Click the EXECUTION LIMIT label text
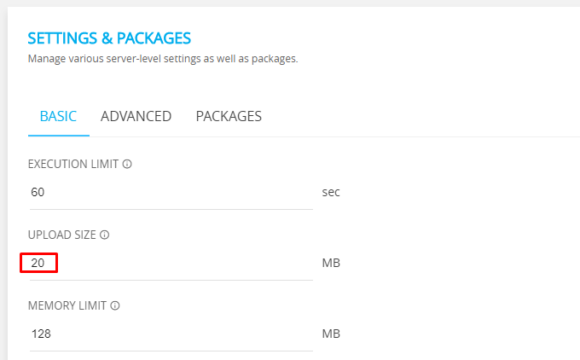580x360 pixels. click(73, 164)
